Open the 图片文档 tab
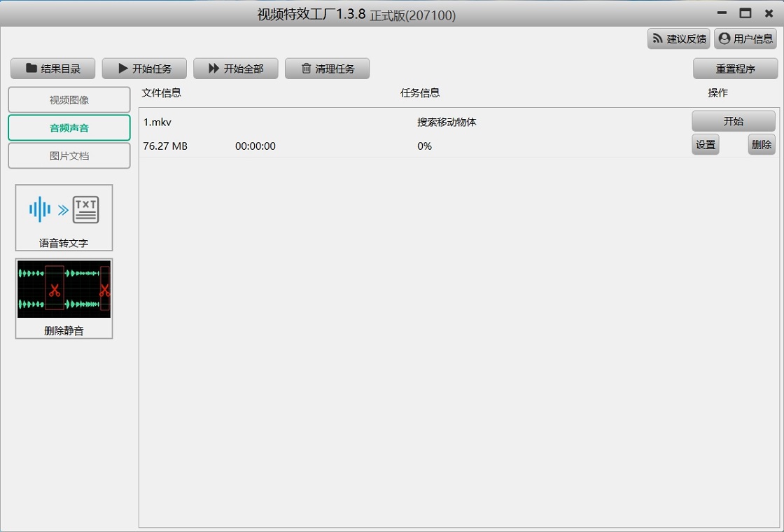Screen dimensions: 784x532 [x=69, y=156]
